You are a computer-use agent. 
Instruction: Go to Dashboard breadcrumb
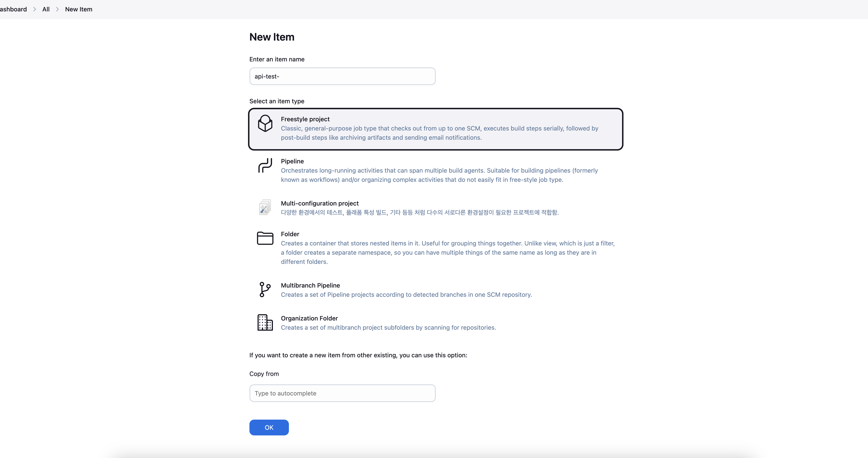click(13, 9)
